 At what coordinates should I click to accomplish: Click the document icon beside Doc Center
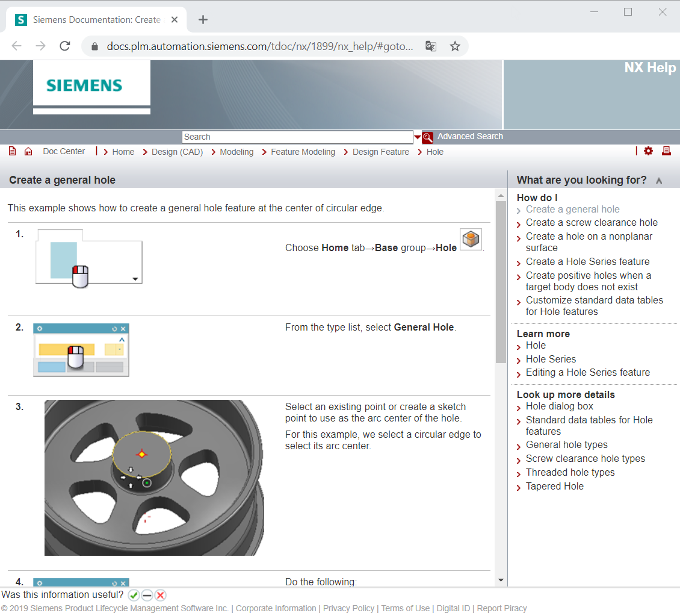(x=12, y=151)
